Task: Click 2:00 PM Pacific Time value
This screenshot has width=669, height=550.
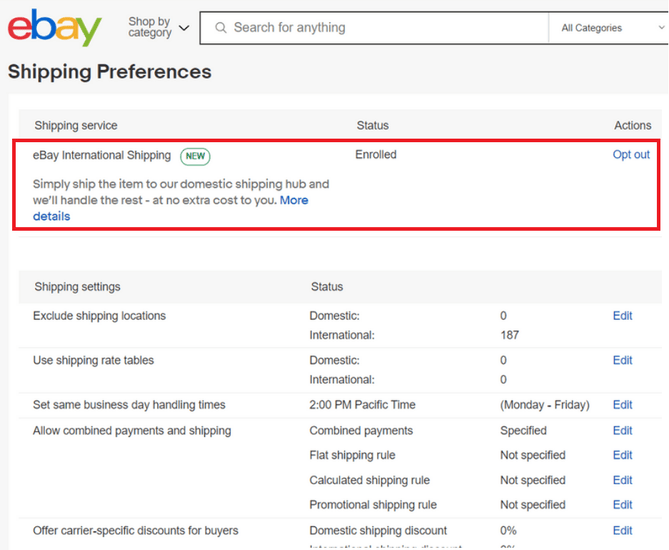Action: 363,404
